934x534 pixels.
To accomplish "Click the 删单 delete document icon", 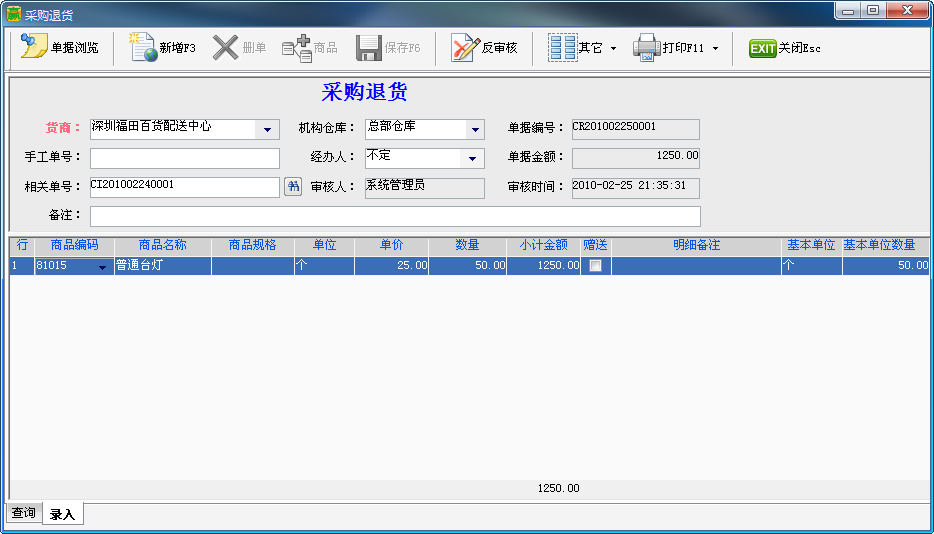I will [226, 48].
